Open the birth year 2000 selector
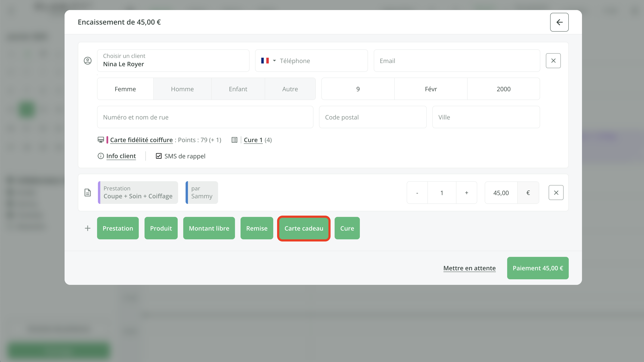Image resolution: width=644 pixels, height=362 pixels. (x=503, y=89)
